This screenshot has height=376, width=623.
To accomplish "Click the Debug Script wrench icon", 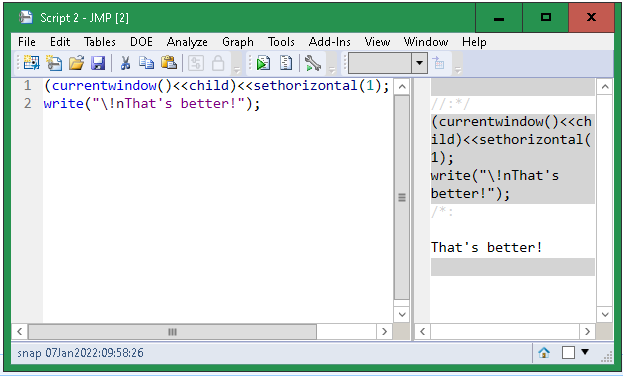I will [x=313, y=63].
